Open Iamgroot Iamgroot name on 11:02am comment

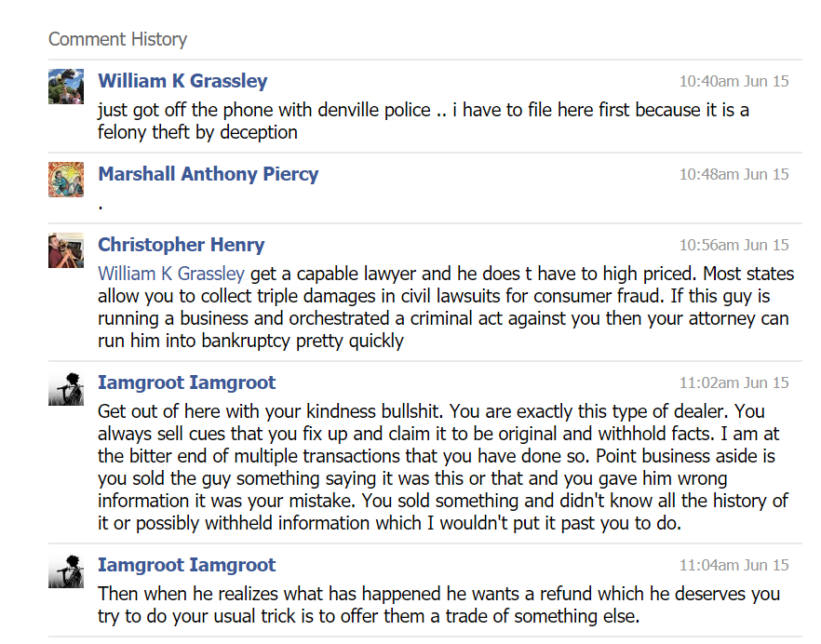[187, 382]
